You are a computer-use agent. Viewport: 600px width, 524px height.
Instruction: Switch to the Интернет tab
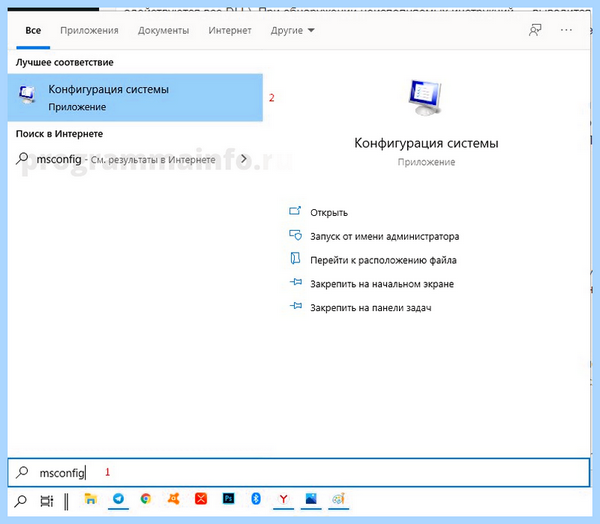[x=230, y=31]
